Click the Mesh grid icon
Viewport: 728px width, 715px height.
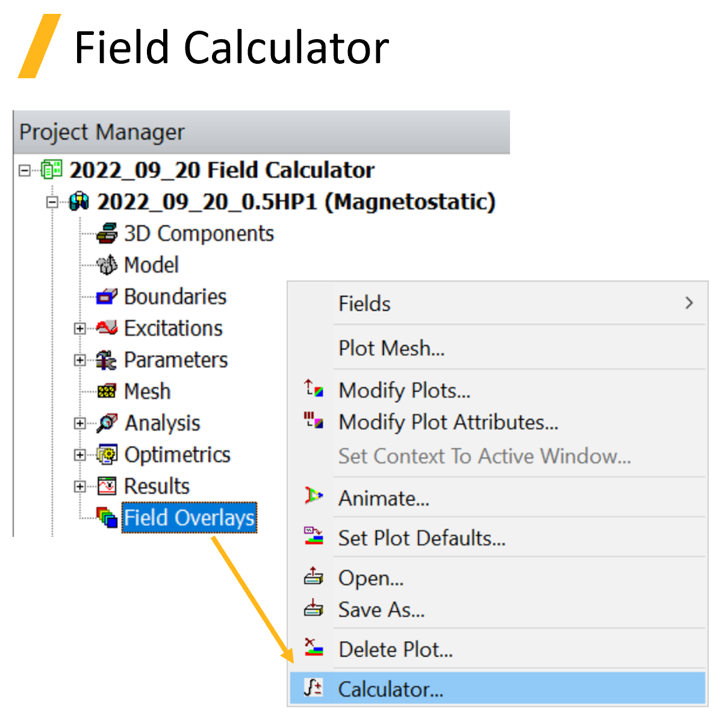[x=106, y=391]
